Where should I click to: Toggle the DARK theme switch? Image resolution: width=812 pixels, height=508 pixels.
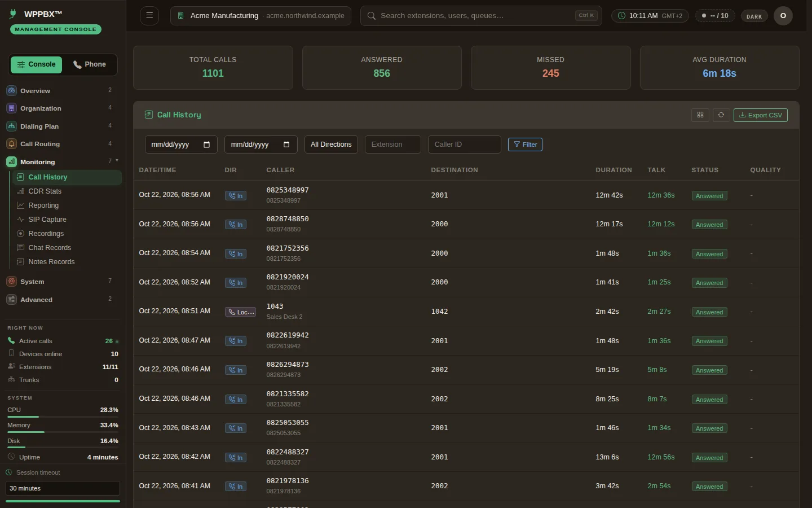(x=754, y=16)
